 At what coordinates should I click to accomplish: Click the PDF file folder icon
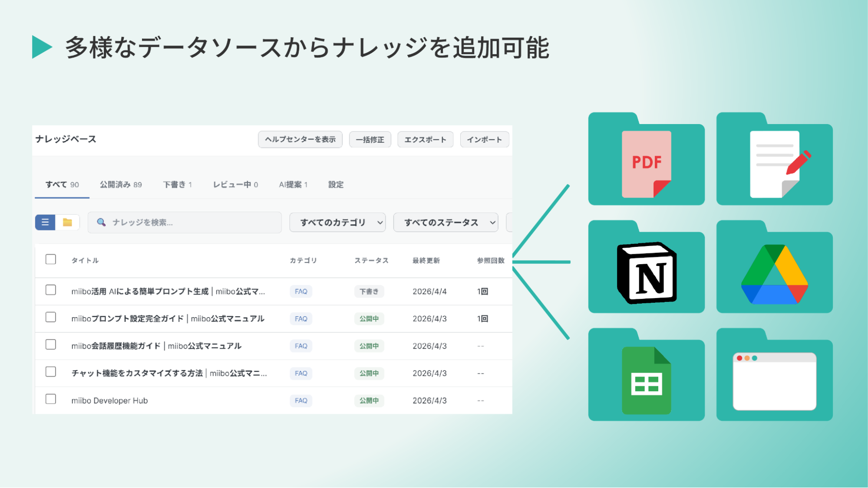646,164
